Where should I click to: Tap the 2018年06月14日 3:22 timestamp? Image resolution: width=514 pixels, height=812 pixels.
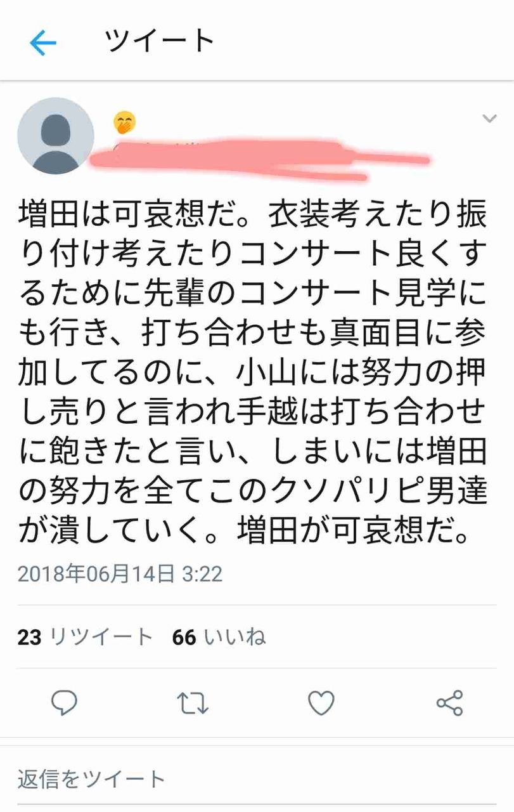tap(120, 574)
